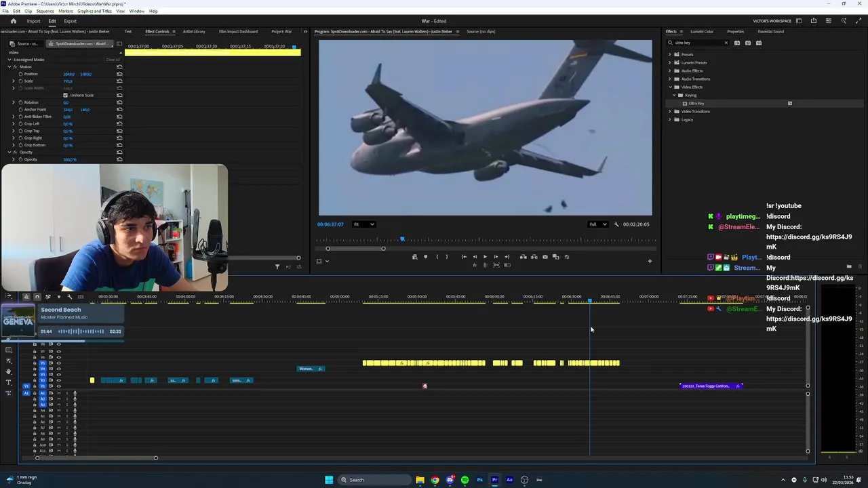Toggle the Opacity fx effect switch

(16, 152)
